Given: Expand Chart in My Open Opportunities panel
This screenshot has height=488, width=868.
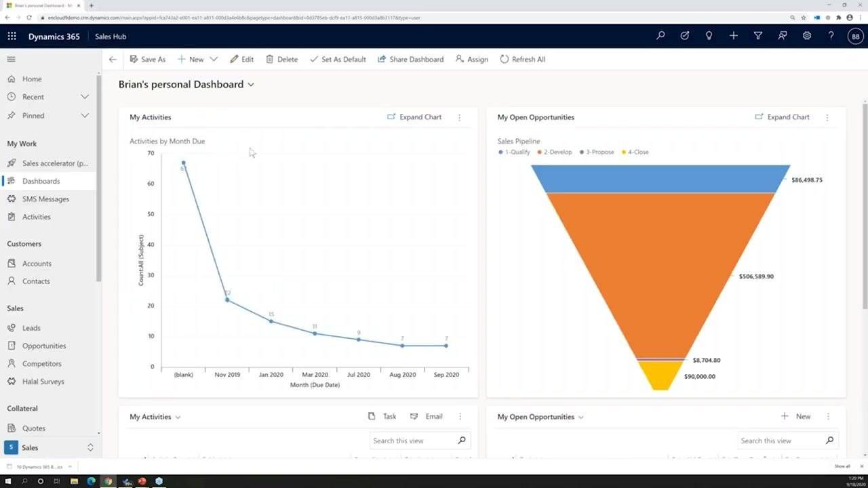Looking at the screenshot, I should [782, 117].
